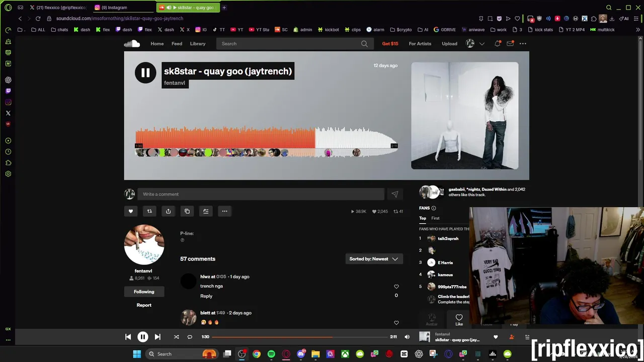
Task: Like the track with the heart button below the comment box
Action: point(131,211)
